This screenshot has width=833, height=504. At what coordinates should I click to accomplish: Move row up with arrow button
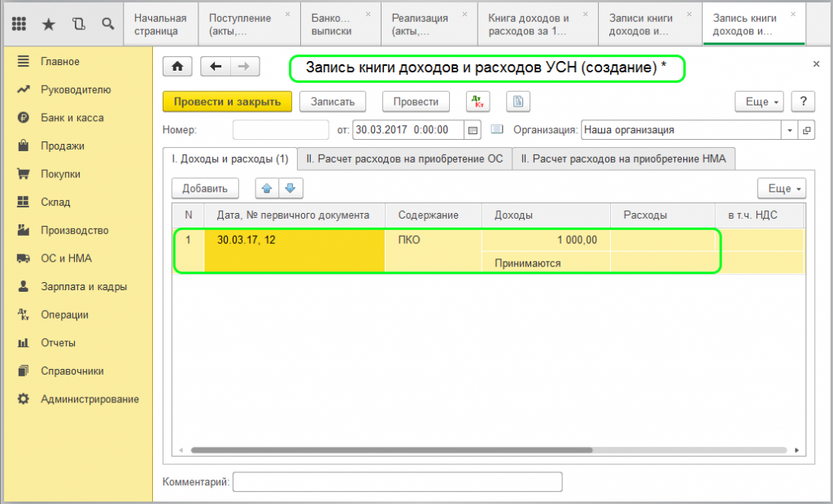coord(267,189)
